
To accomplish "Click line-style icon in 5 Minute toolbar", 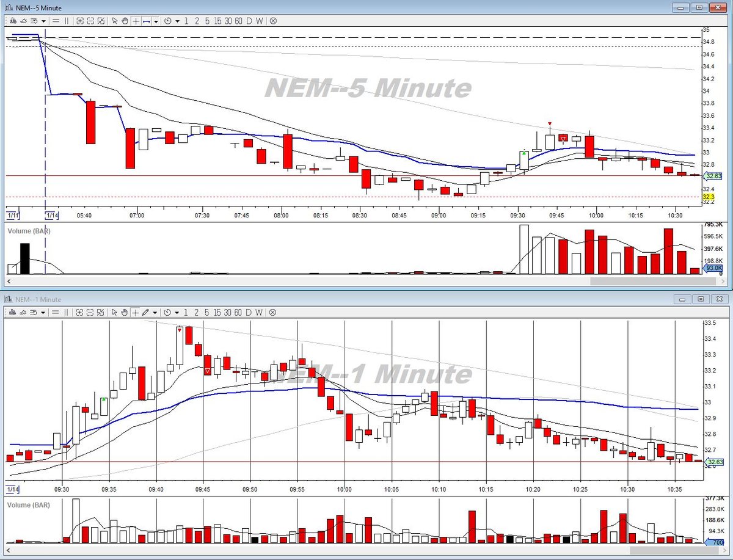I will [24, 21].
